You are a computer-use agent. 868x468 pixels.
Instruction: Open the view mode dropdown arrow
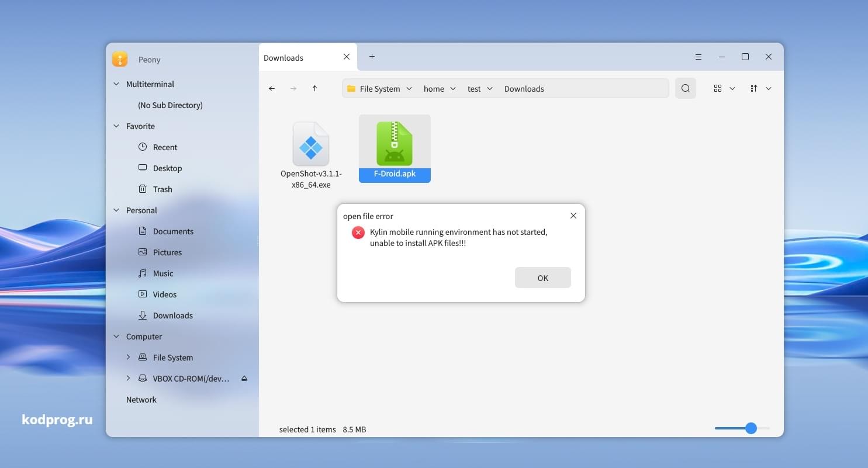(732, 89)
